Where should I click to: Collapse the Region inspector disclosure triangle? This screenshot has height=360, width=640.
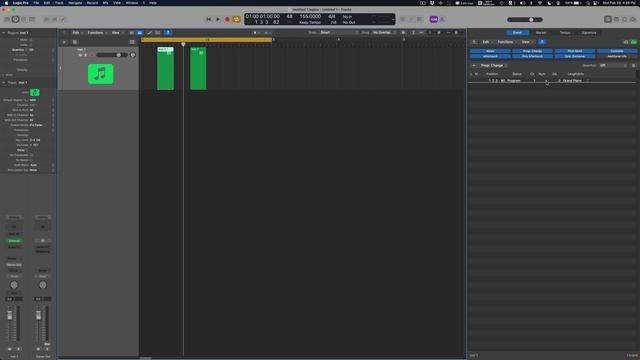click(x=4, y=33)
